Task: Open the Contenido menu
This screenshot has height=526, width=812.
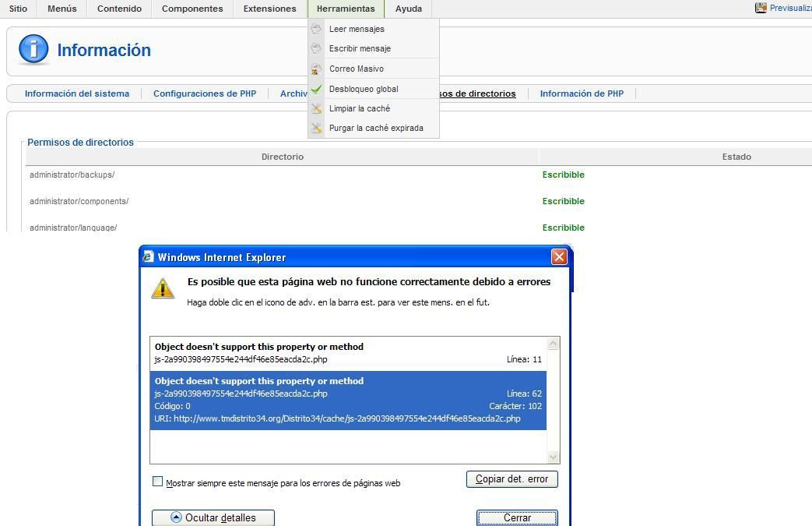Action: pyautogui.click(x=120, y=9)
